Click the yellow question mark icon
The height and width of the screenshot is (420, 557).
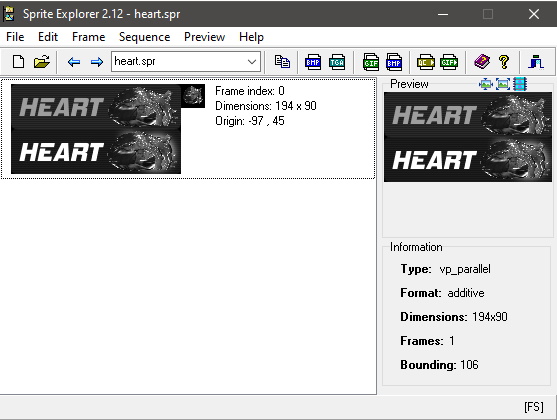point(504,62)
